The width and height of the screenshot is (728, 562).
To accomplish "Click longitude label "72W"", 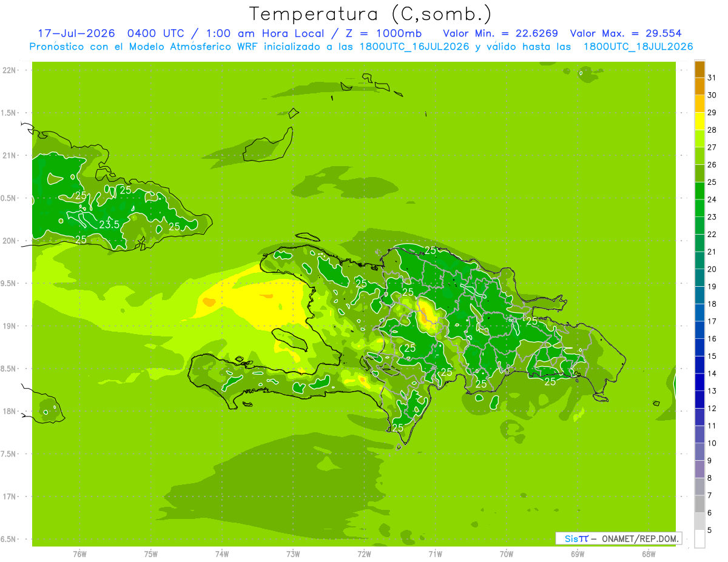I will [x=364, y=554].
